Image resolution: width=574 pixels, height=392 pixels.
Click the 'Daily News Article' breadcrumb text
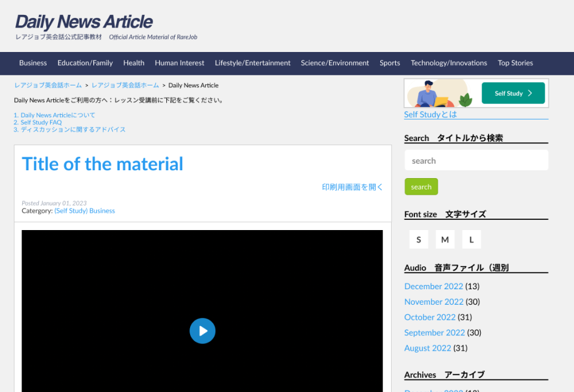pyautogui.click(x=193, y=85)
